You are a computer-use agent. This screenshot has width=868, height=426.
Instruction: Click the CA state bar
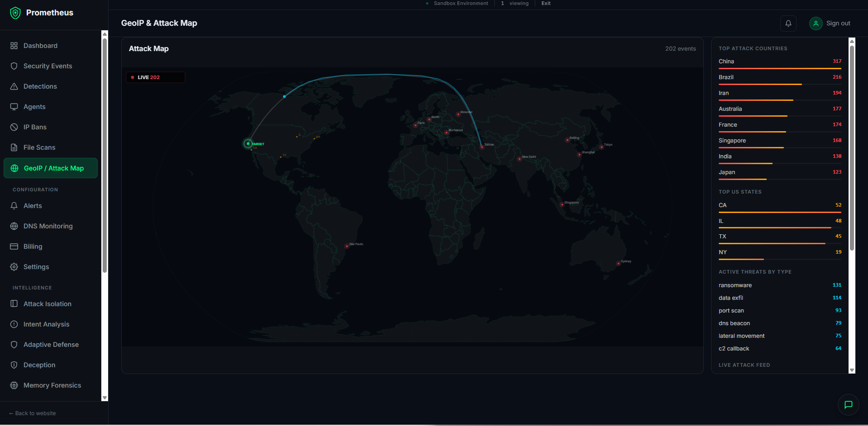(x=780, y=212)
